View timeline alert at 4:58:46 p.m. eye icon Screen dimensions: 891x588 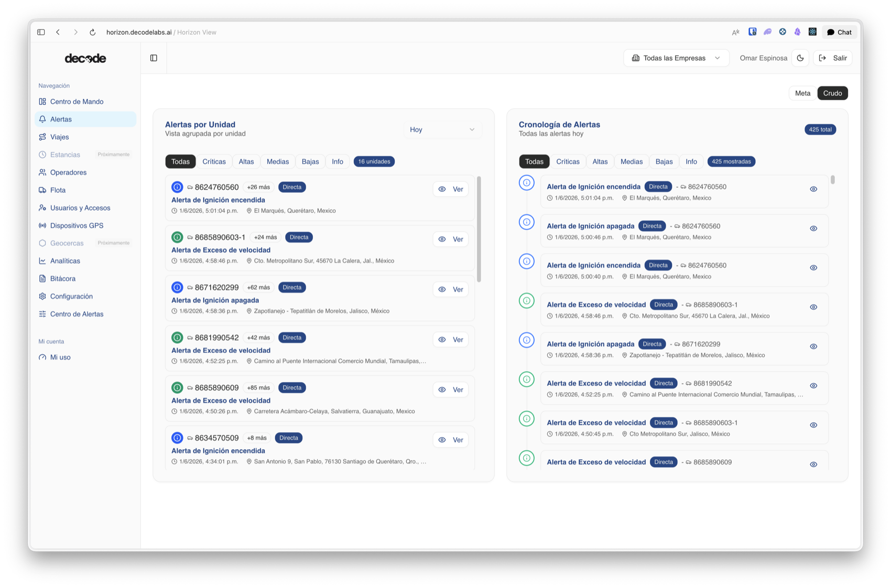[813, 307]
